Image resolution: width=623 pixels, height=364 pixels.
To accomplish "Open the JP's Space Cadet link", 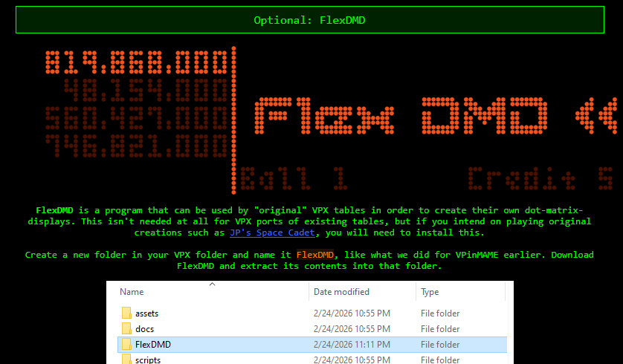I will [273, 233].
